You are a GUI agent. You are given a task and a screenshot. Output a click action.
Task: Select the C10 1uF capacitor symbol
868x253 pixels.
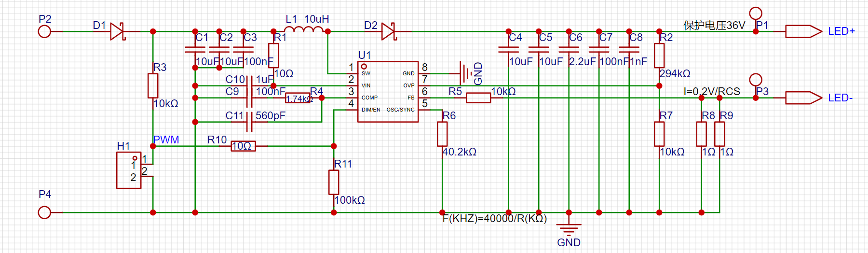tap(249, 85)
